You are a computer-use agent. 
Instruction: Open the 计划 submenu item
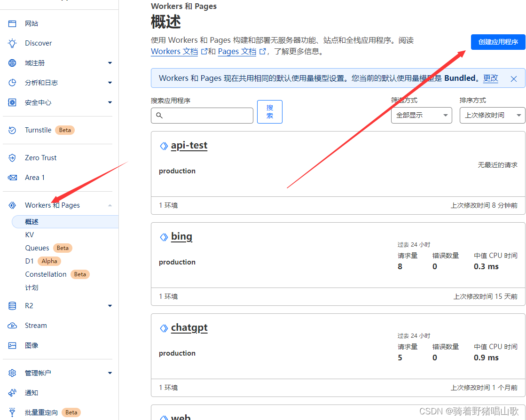click(31, 288)
